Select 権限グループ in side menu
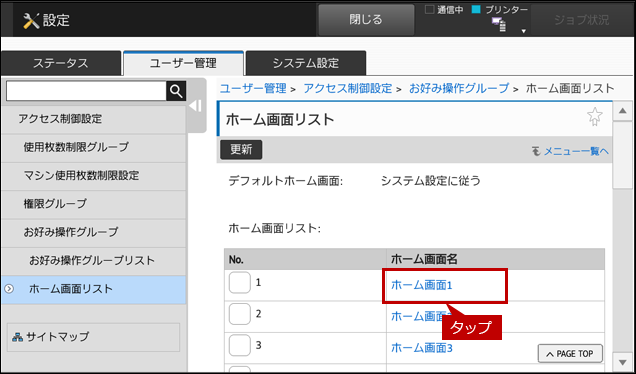This screenshot has height=374, width=636. click(x=93, y=204)
